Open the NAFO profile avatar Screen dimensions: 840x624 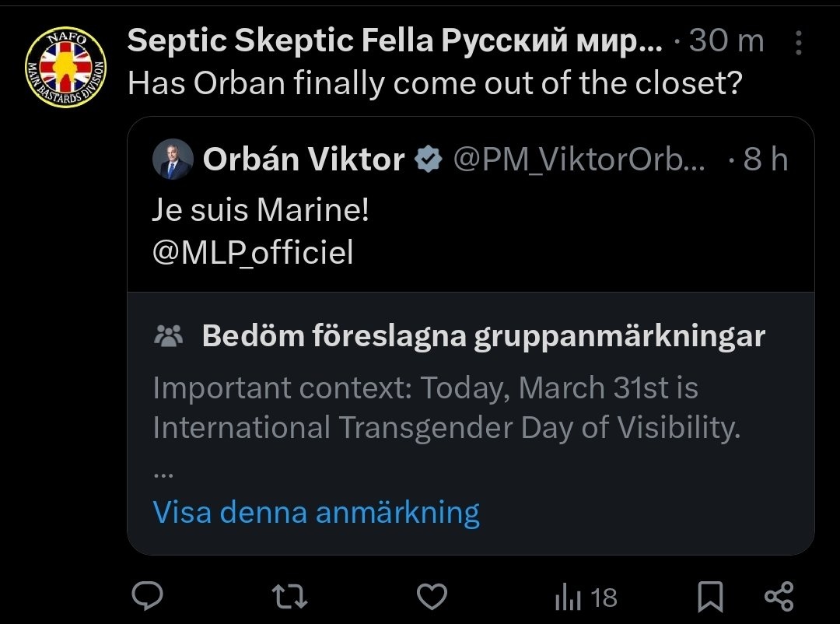coord(66,67)
